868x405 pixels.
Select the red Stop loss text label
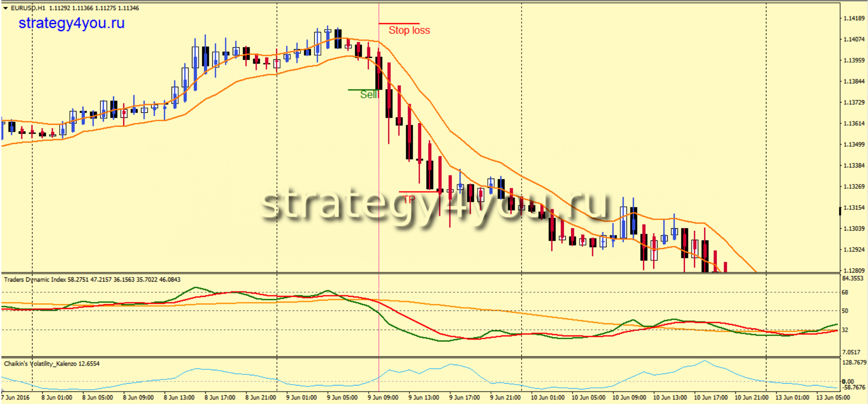(409, 31)
